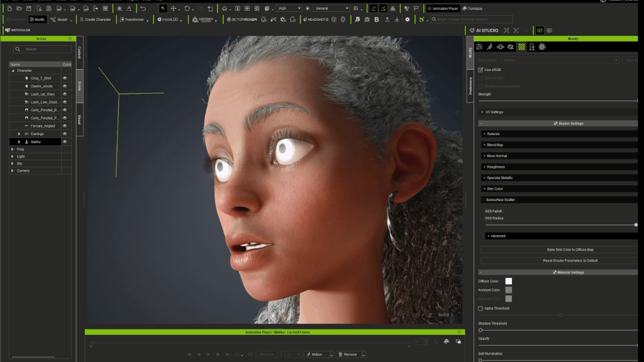Pick the Diffuse Color swatch
Image resolution: width=644 pixels, height=362 pixels.
508,281
